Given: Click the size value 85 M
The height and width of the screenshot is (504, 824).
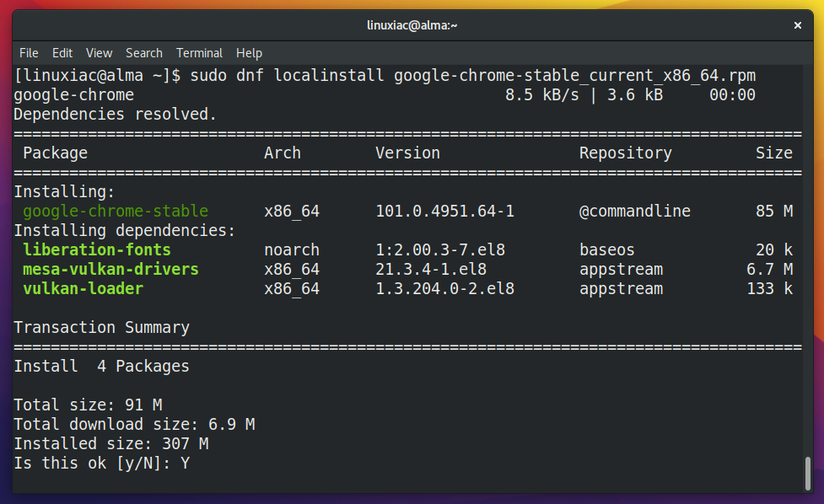Looking at the screenshot, I should (x=774, y=211).
